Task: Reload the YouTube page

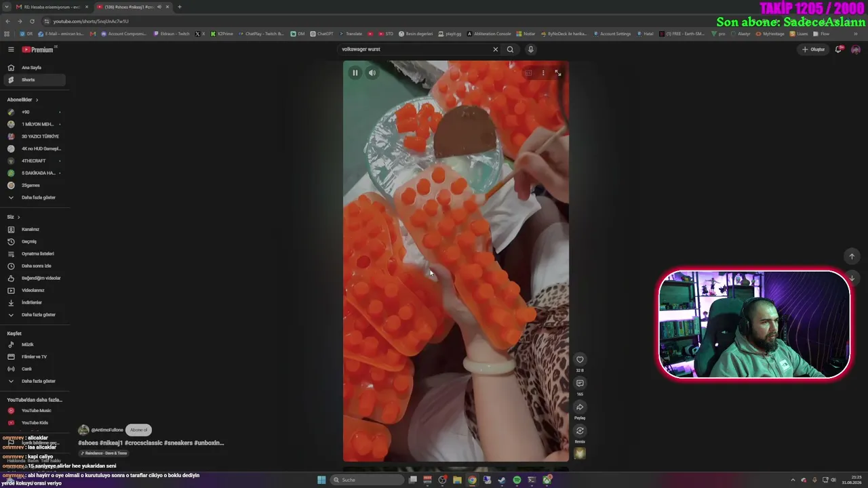Action: click(x=32, y=21)
